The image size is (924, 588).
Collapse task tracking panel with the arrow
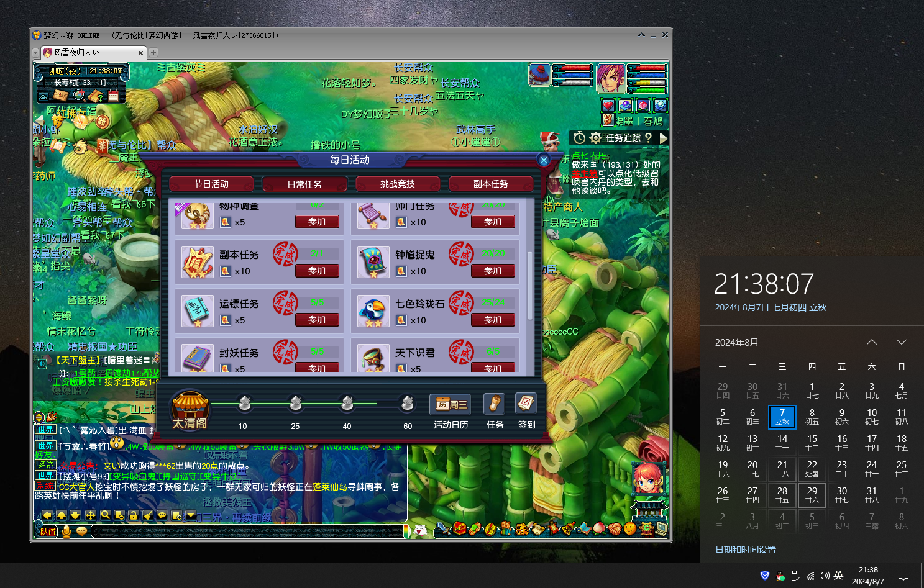point(663,138)
